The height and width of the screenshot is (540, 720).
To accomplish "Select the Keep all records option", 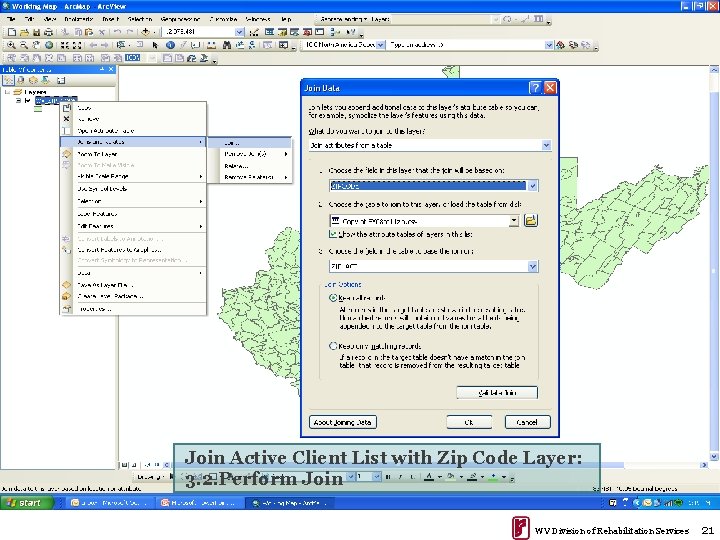I will click(x=333, y=298).
